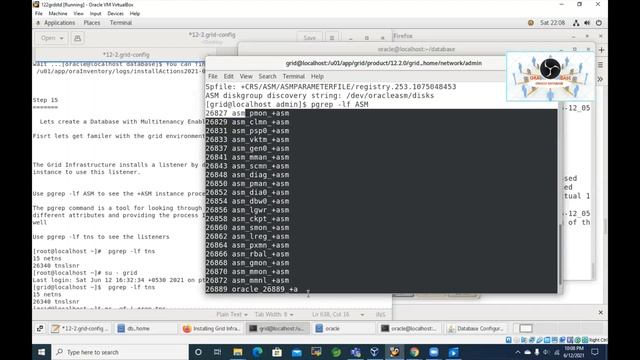
Task: Open the Plain Text language dropdown
Action: click(232, 315)
